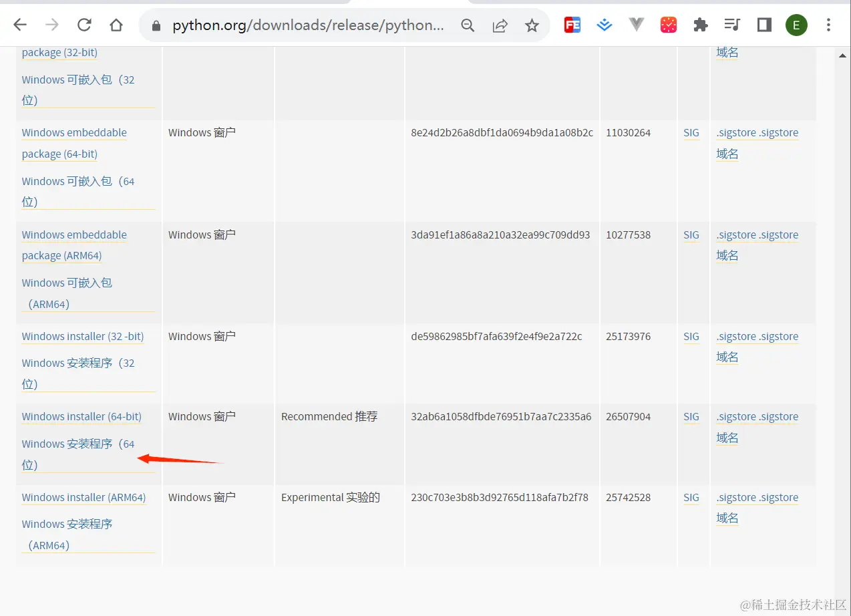Click 域名 link in embeddable 64-bit row
The height and width of the screenshot is (616, 851).
click(x=727, y=154)
